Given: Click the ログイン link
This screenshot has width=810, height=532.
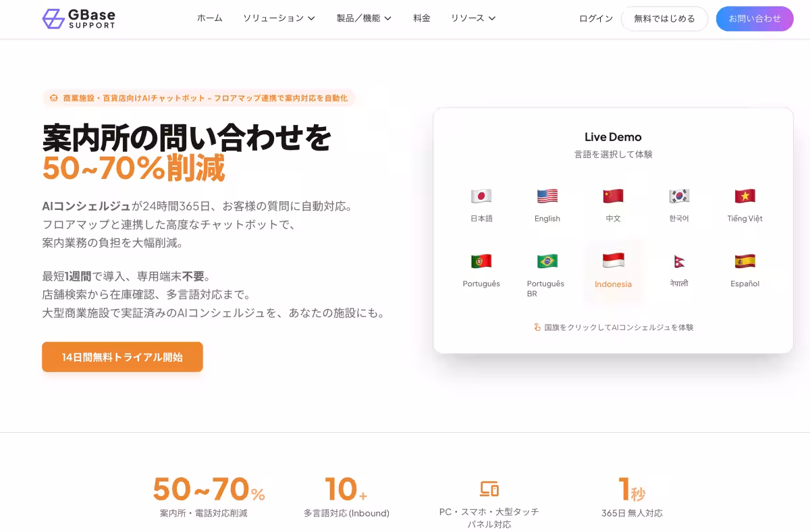Looking at the screenshot, I should coord(596,19).
